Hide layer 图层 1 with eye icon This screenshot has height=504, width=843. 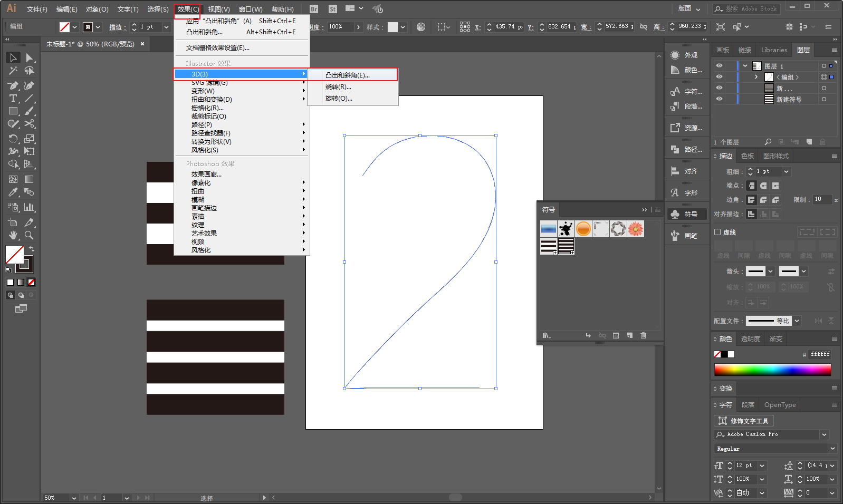(x=719, y=66)
